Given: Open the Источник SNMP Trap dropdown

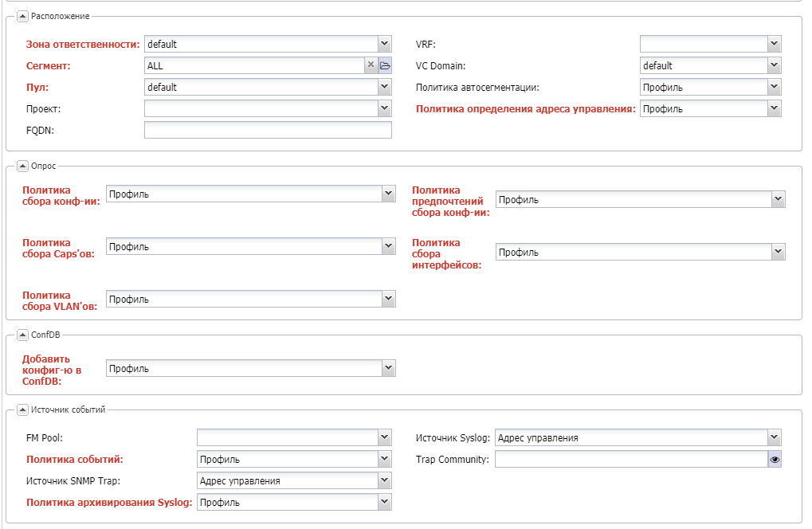Looking at the screenshot, I should [385, 480].
